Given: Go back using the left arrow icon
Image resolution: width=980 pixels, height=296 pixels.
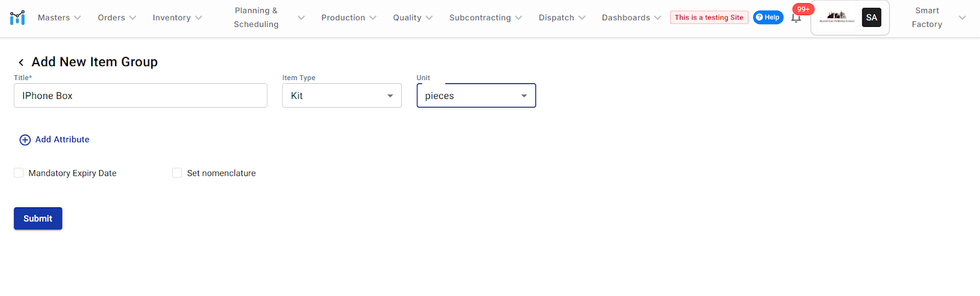Looking at the screenshot, I should pos(21,62).
